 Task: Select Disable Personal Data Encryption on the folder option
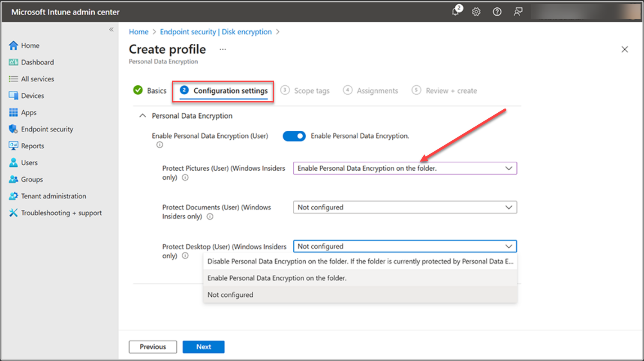coord(360,261)
